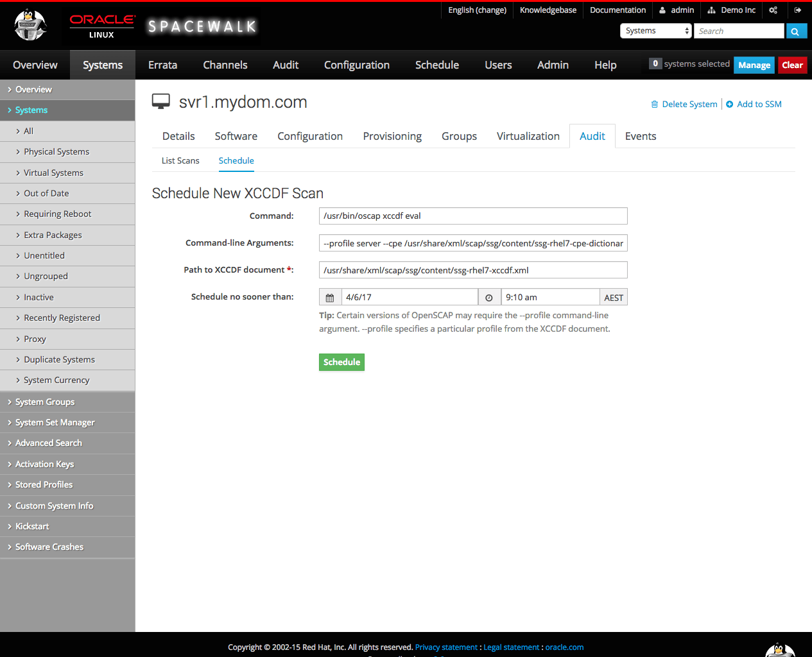812x657 pixels.
Task: Open preferences gears icon in header
Action: click(x=773, y=10)
